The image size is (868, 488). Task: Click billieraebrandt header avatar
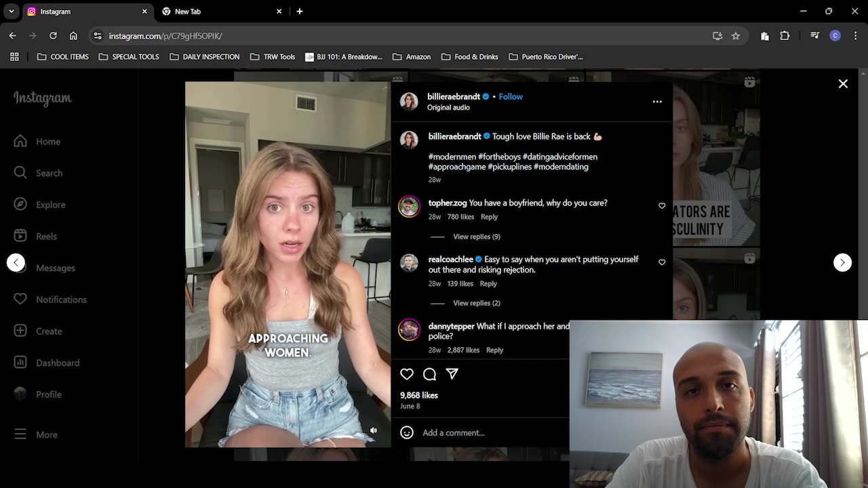pos(409,102)
